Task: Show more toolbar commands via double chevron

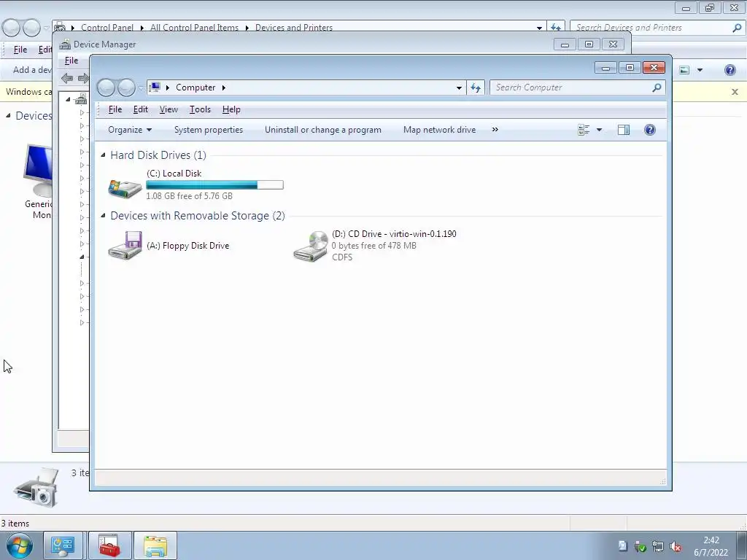Action: coord(495,130)
